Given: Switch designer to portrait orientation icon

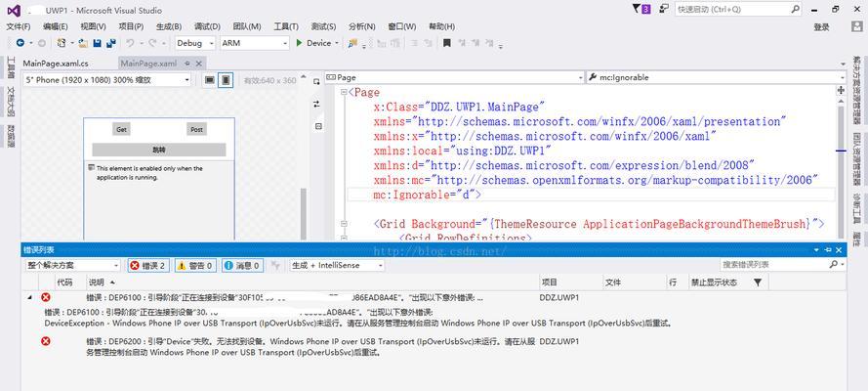Looking at the screenshot, I should coord(226,80).
